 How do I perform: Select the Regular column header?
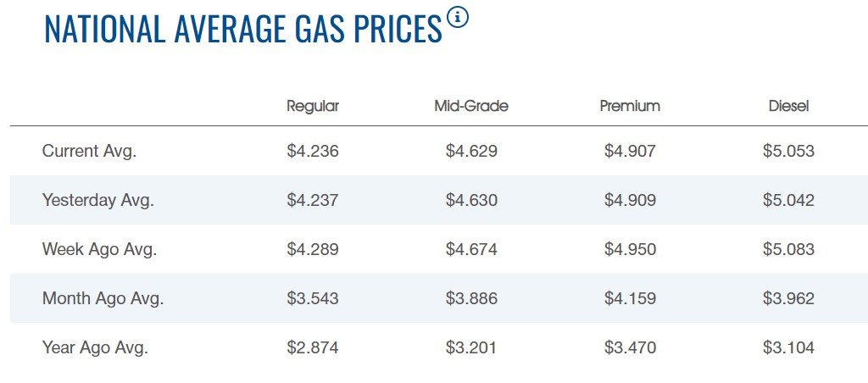(x=313, y=106)
